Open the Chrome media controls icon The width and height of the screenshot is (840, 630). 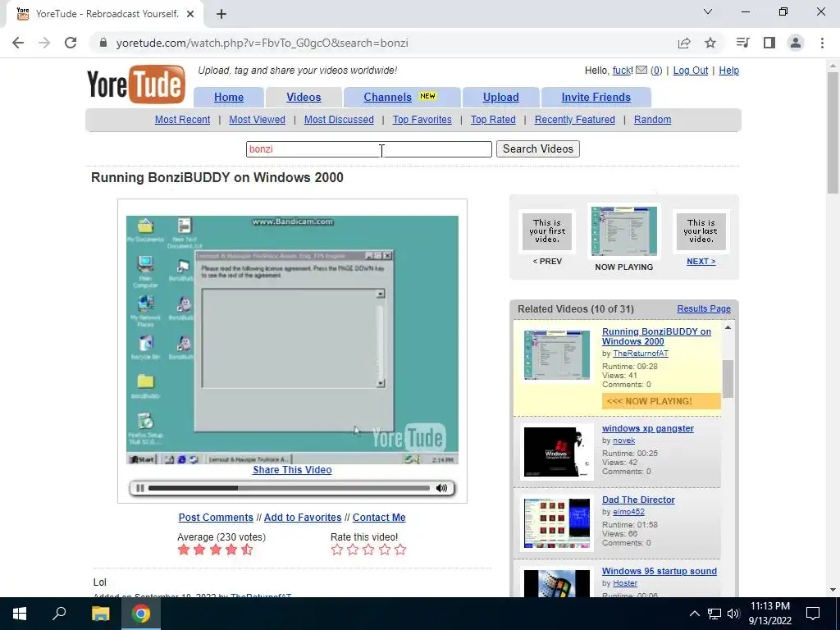[743, 43]
